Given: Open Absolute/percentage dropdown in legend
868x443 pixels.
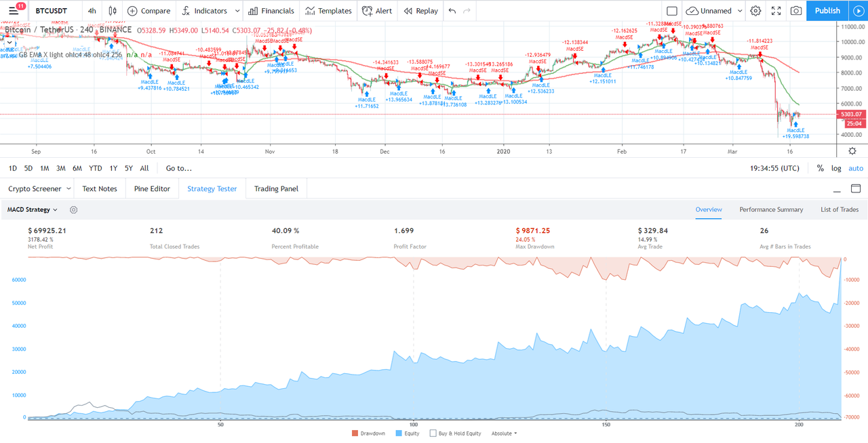Looking at the screenshot, I should (x=503, y=434).
